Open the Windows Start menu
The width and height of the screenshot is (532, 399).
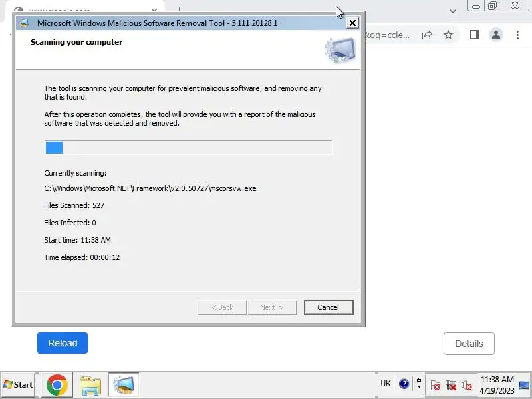point(18,385)
